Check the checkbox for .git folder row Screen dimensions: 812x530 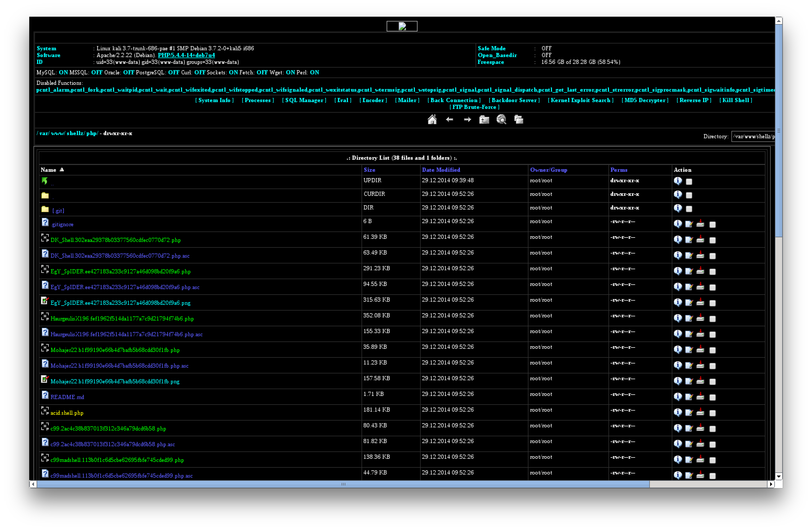click(x=689, y=209)
